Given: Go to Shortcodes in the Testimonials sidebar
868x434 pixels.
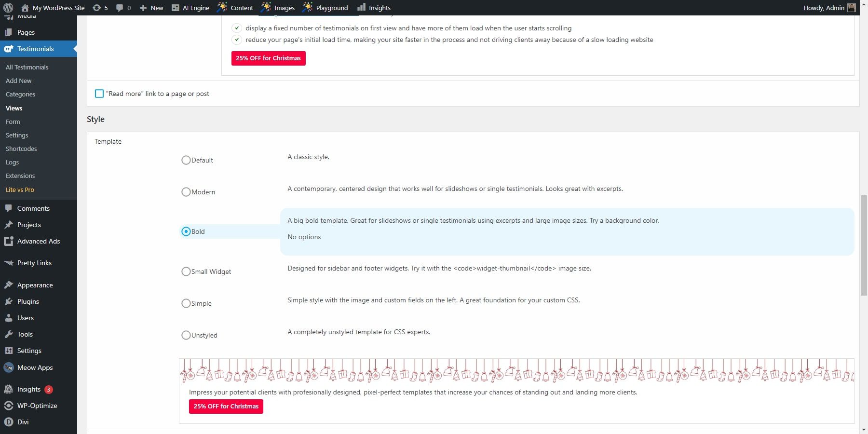Looking at the screenshot, I should point(21,149).
